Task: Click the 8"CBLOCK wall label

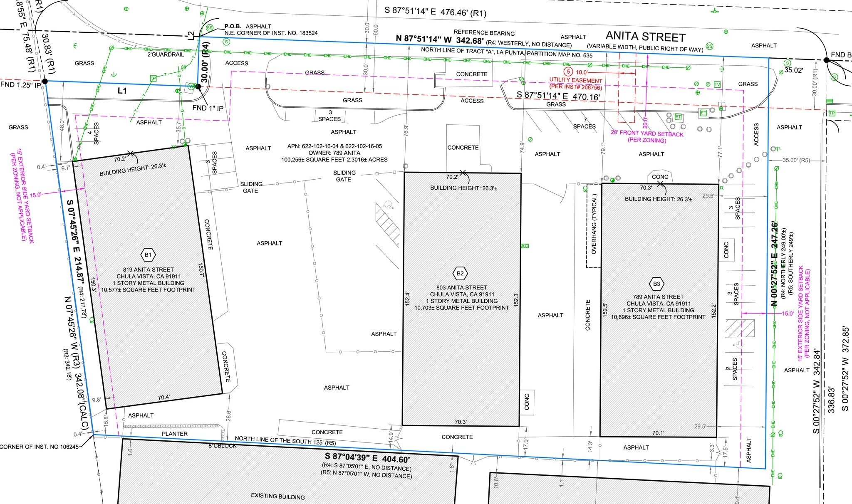Action: pos(223,445)
